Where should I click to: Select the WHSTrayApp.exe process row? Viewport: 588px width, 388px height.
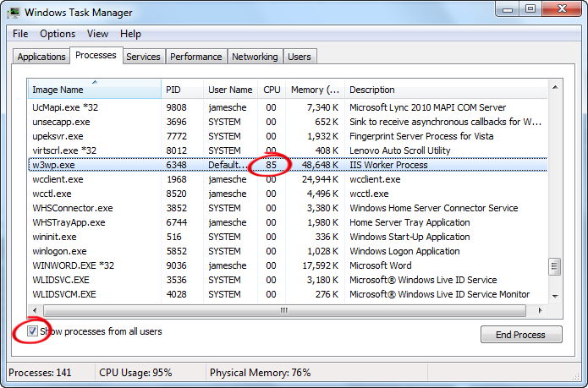[x=288, y=222]
